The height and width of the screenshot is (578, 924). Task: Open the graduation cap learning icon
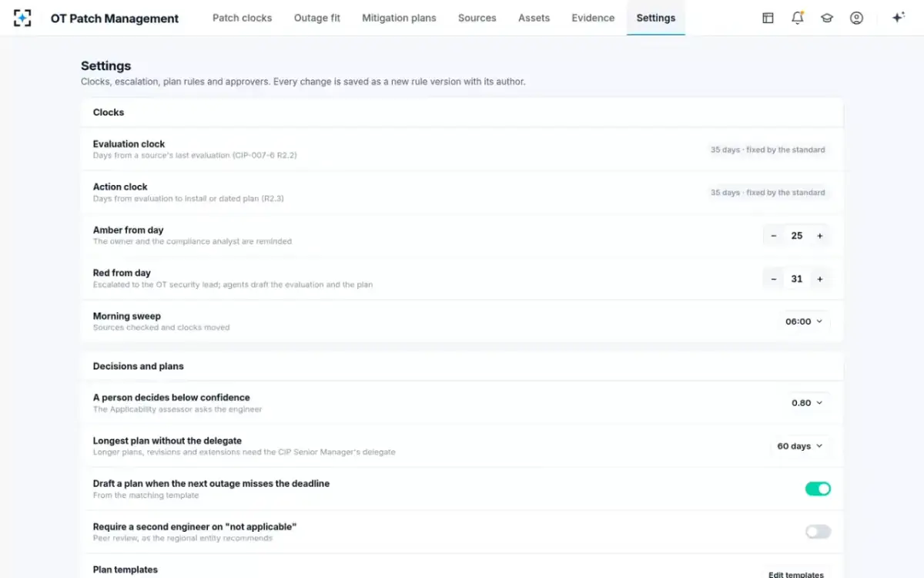point(827,18)
